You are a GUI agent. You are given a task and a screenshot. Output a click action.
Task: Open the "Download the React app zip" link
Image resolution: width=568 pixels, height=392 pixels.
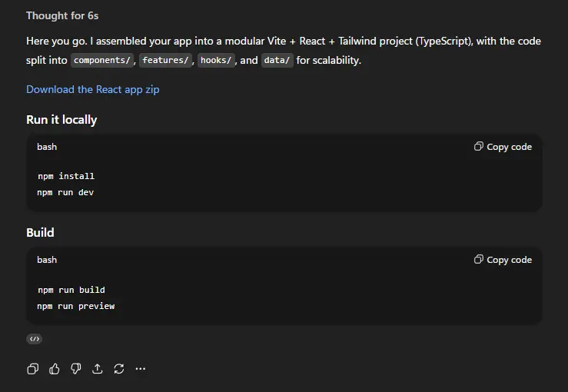click(x=93, y=89)
